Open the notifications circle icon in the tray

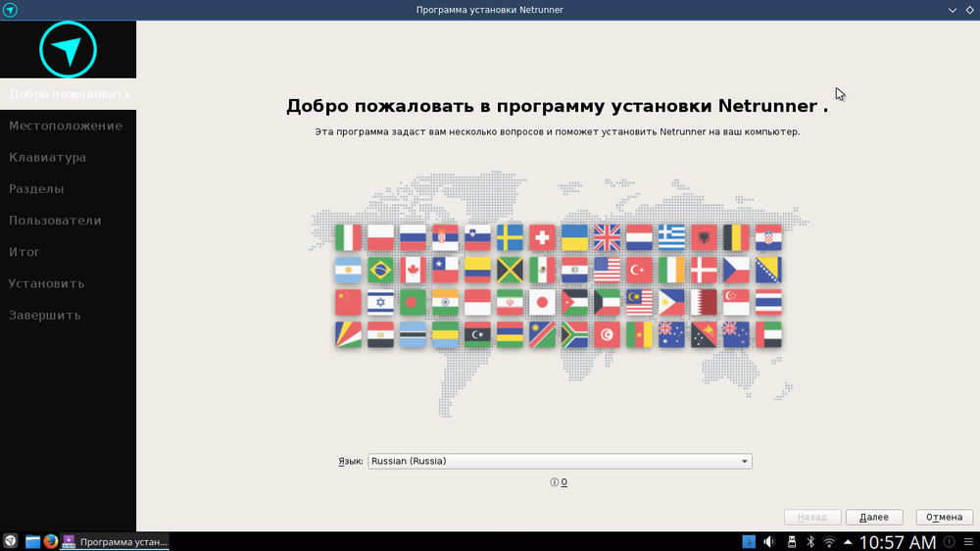pos(949,541)
